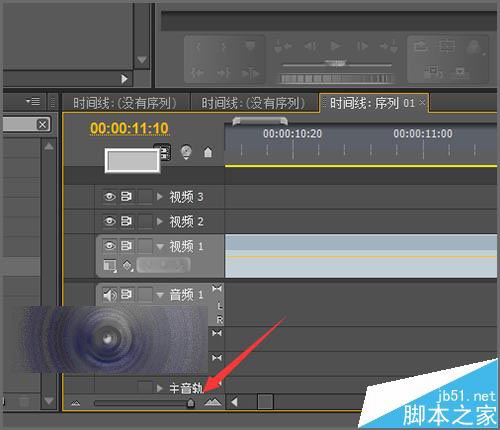Click upper-left panel scroll down arrow
This screenshot has height=430, width=500.
pyautogui.click(x=142, y=60)
